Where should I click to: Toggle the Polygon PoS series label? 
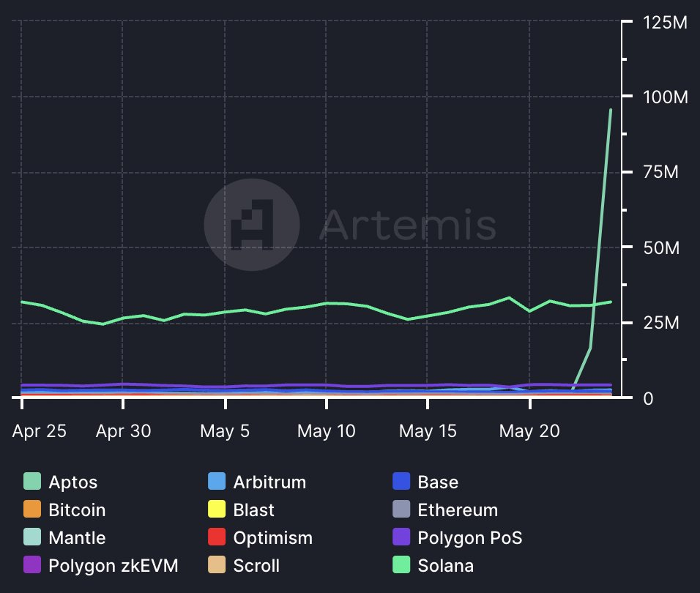click(x=469, y=538)
